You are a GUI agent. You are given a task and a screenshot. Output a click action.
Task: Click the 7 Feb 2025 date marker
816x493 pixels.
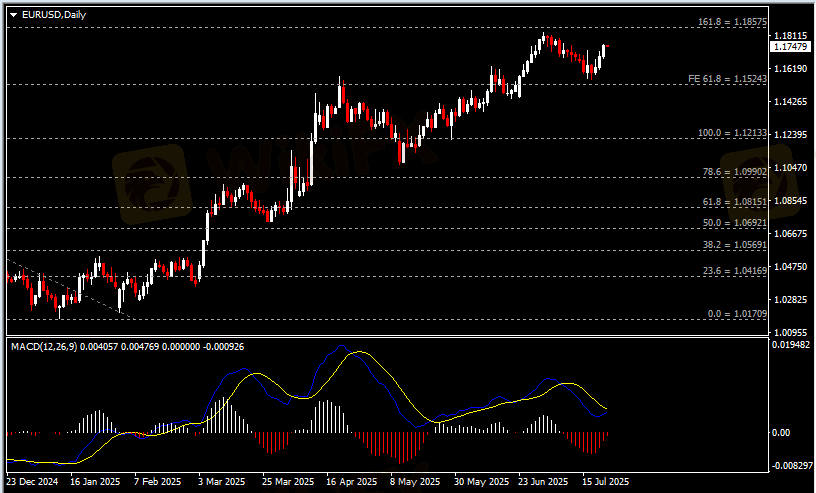click(158, 482)
